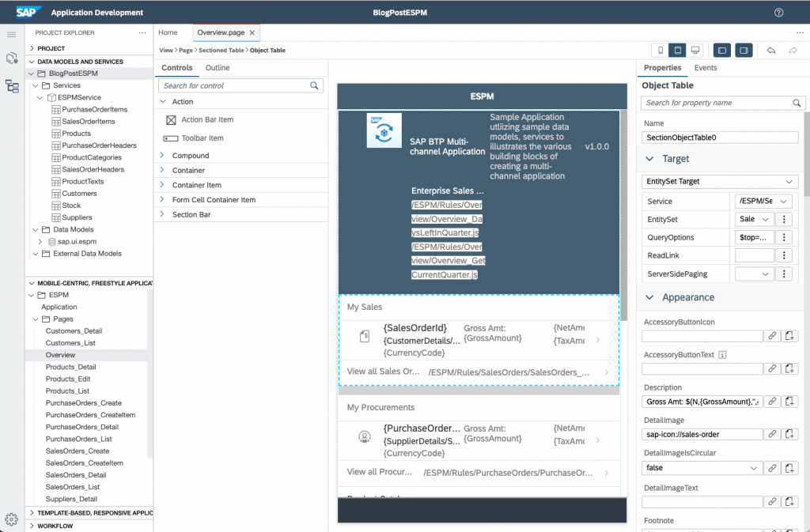Select the Controls tab
810x532 pixels.
(x=176, y=68)
